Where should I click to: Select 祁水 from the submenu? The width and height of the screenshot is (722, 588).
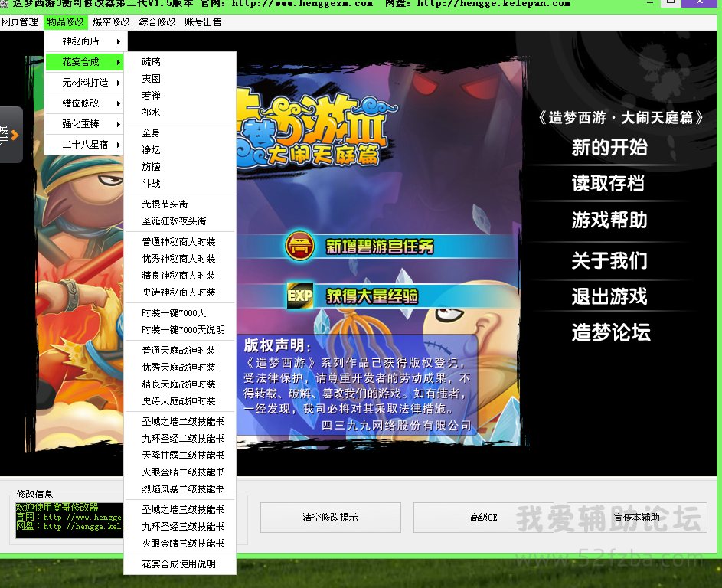(180, 113)
